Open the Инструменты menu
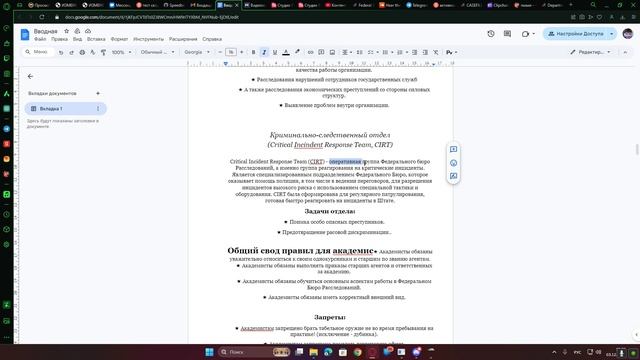Viewport: 640px width, 360px height. (149, 39)
